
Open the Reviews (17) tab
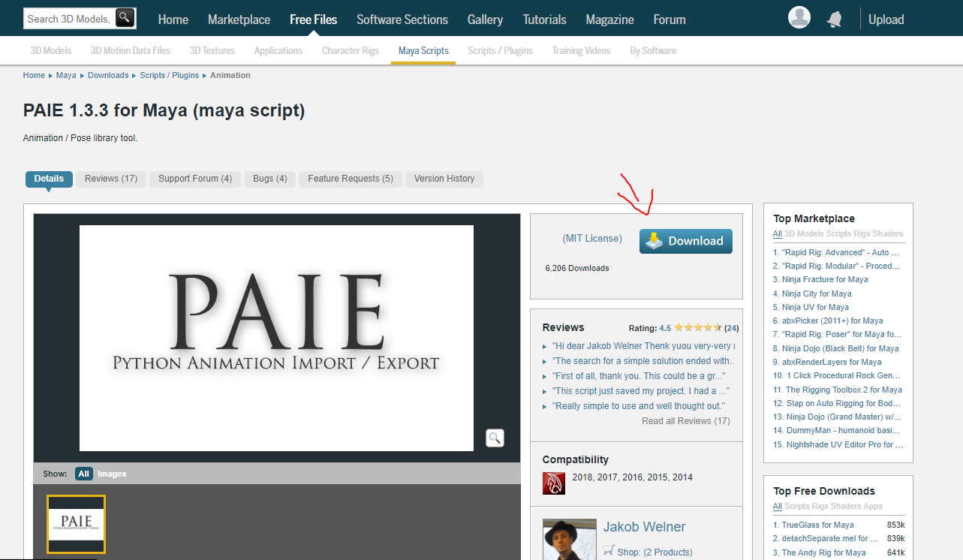tap(111, 179)
